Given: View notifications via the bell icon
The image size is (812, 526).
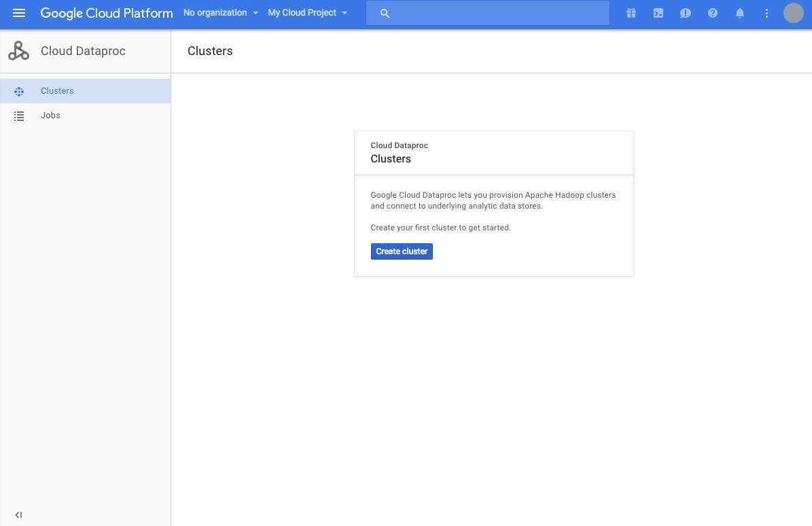Looking at the screenshot, I should [739, 13].
